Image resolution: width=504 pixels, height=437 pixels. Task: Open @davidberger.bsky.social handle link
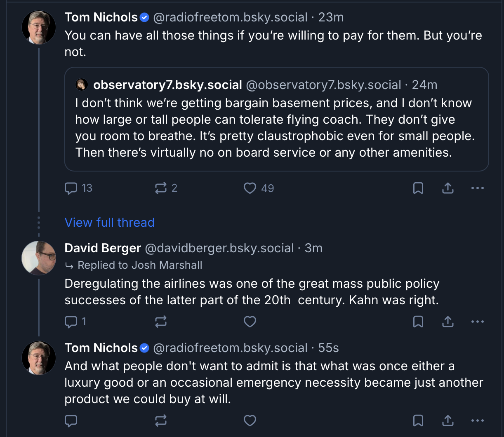219,248
